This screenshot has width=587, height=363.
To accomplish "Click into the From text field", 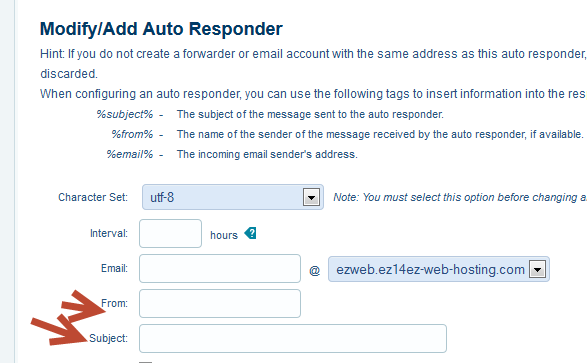I will [220, 303].
